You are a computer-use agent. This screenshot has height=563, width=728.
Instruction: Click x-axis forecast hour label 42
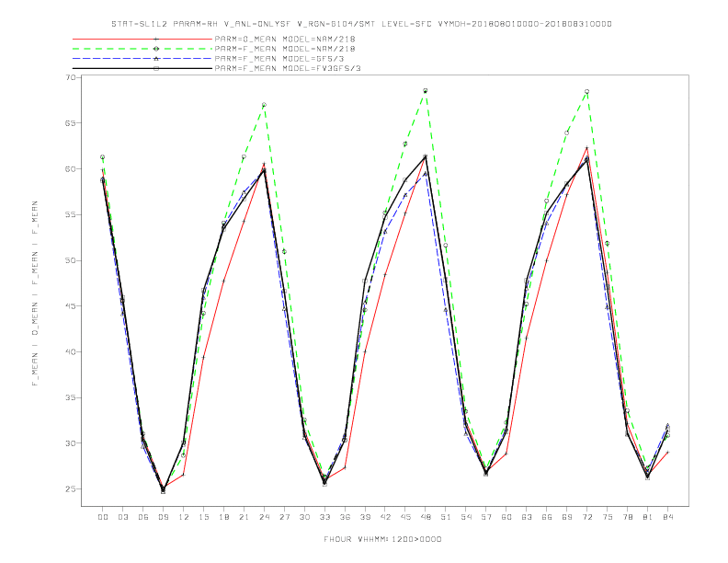(385, 517)
